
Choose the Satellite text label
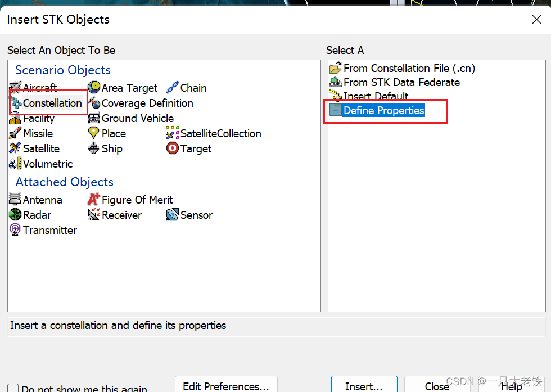(42, 148)
